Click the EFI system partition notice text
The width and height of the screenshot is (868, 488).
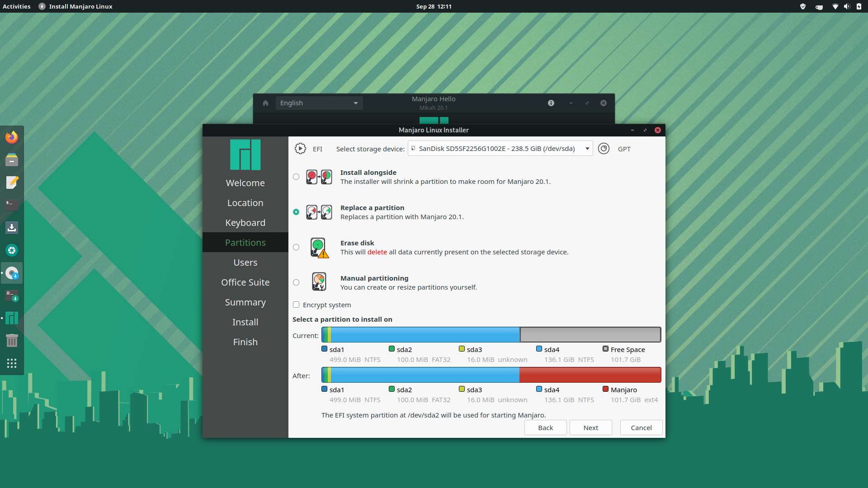pyautogui.click(x=434, y=415)
